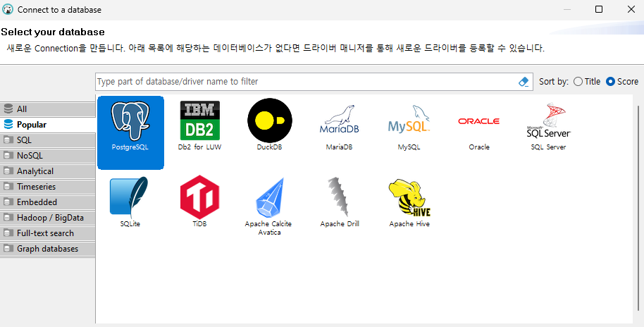Close the Connect to a database dialog
The image size is (644, 327).
coord(631,9)
